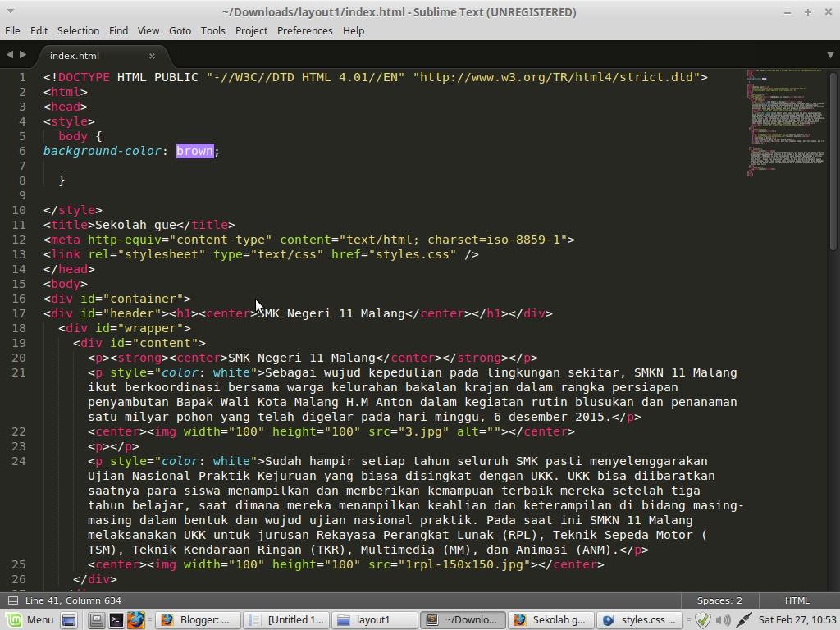The image size is (840, 630).
Task: Open the HTML syntax selector
Action: (797, 600)
